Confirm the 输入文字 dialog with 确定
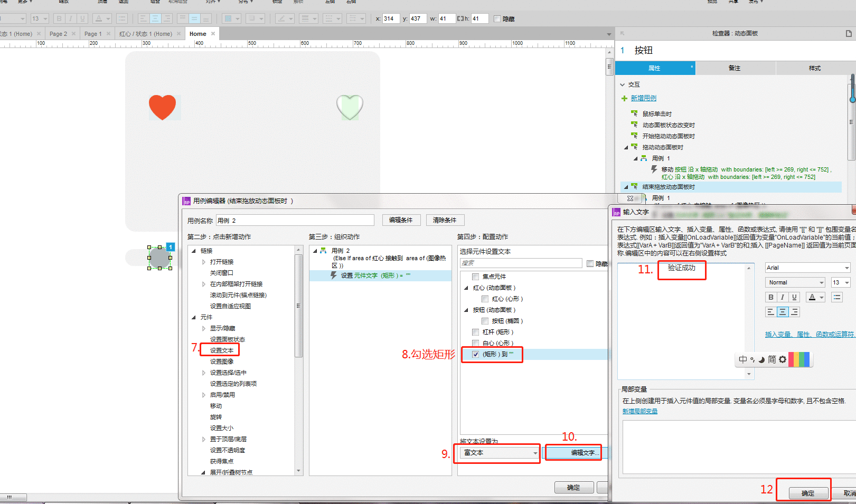The width and height of the screenshot is (856, 504). 808,493
